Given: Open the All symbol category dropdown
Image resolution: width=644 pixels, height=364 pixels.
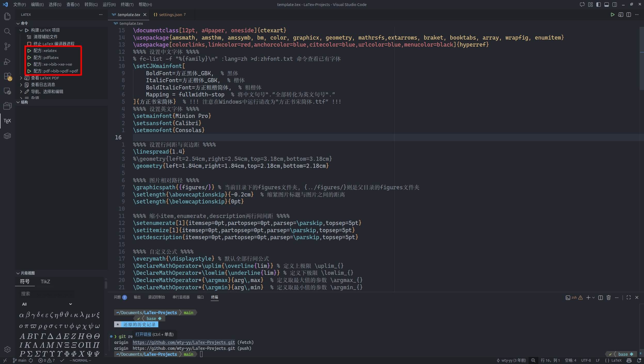Looking at the screenshot, I should coord(46,304).
